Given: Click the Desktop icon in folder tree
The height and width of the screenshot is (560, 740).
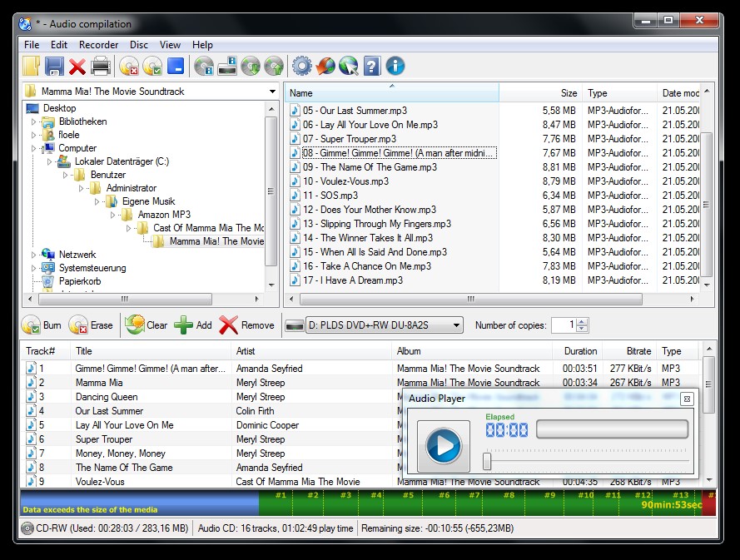Looking at the screenshot, I should coord(32,108).
